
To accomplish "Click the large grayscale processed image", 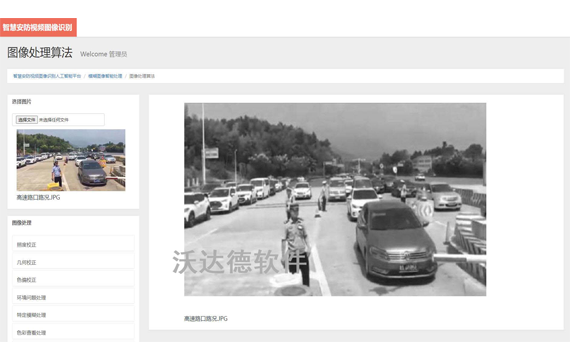I will point(335,199).
